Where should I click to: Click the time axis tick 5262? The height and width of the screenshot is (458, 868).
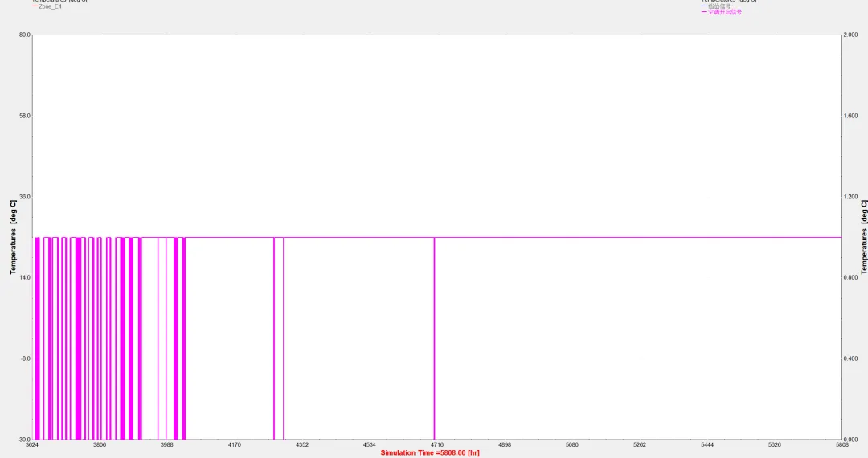tap(640, 444)
